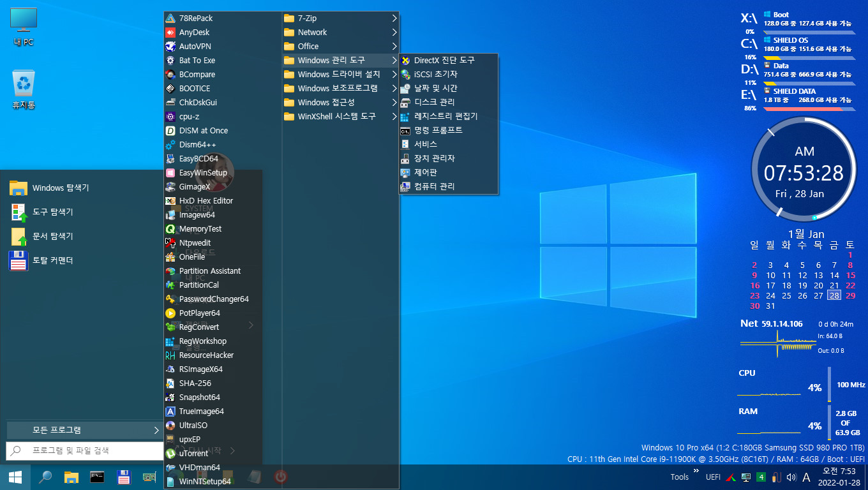The image size is (868, 490).
Task: Expand the 7-Zip folder submenu
Action: coord(340,18)
